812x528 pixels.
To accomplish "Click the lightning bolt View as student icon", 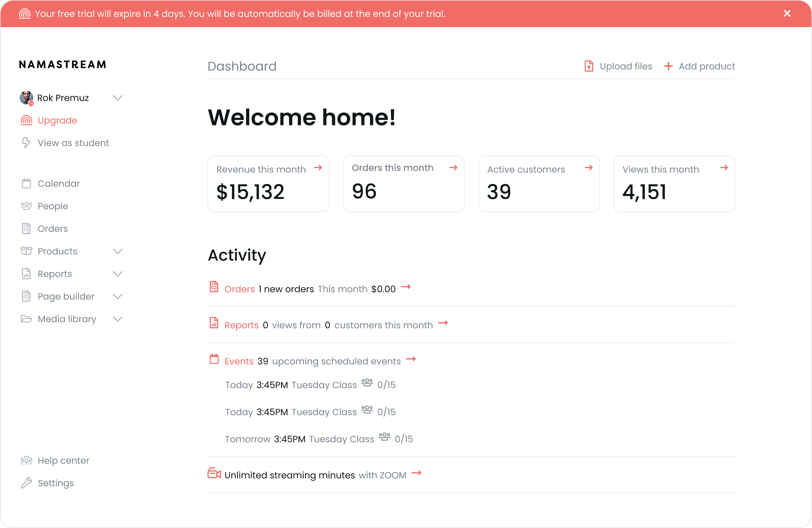I will click(26, 143).
